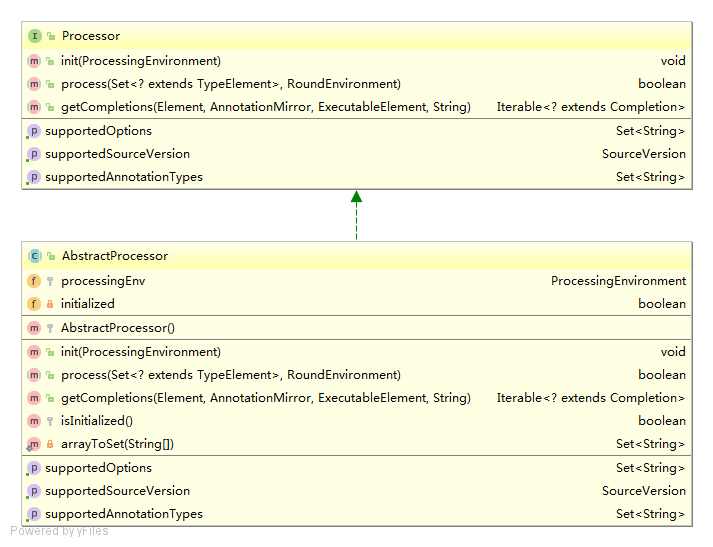
Task: Click the Iterable return type of Processor getCompletions
Action: click(x=591, y=107)
